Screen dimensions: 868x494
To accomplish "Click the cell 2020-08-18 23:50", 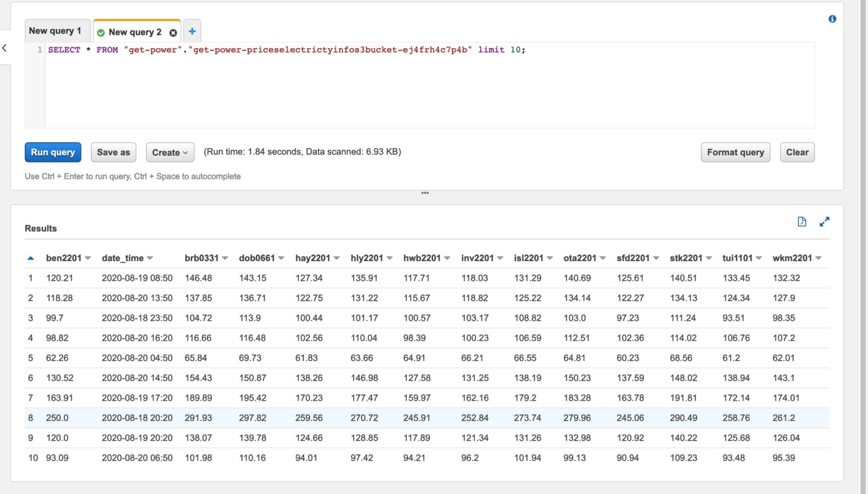I will (137, 318).
